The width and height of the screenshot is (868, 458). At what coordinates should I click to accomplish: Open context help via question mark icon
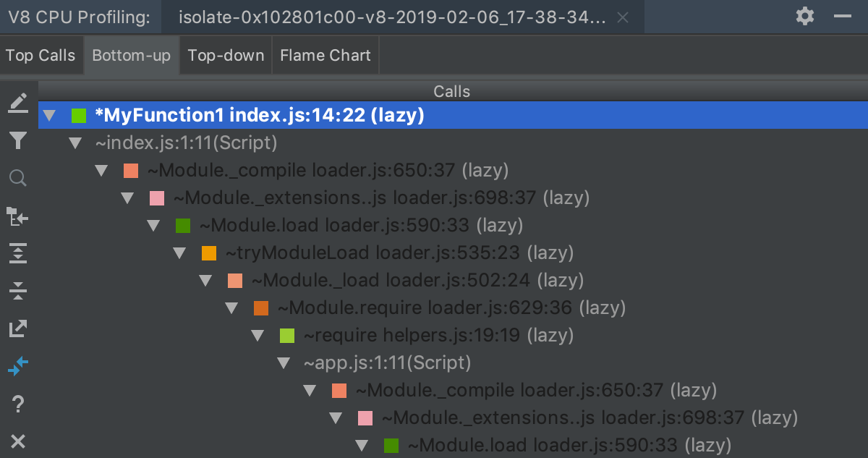(18, 404)
